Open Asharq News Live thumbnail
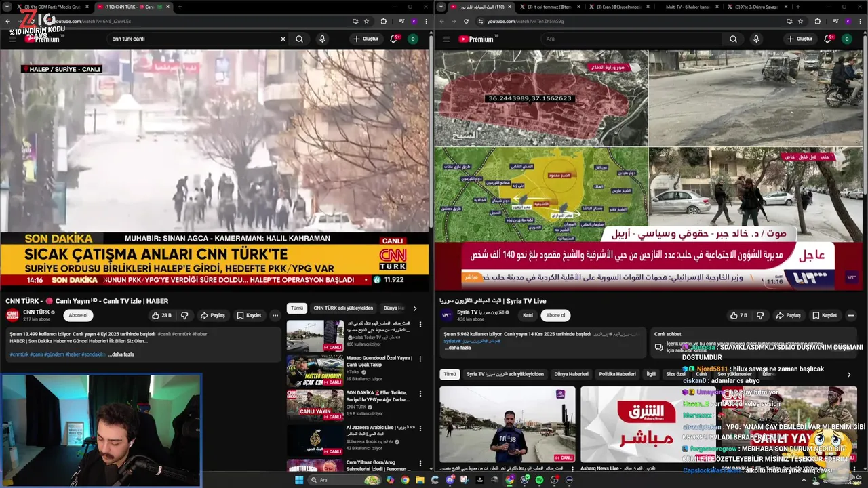Image resolution: width=868 pixels, height=488 pixels. click(647, 424)
